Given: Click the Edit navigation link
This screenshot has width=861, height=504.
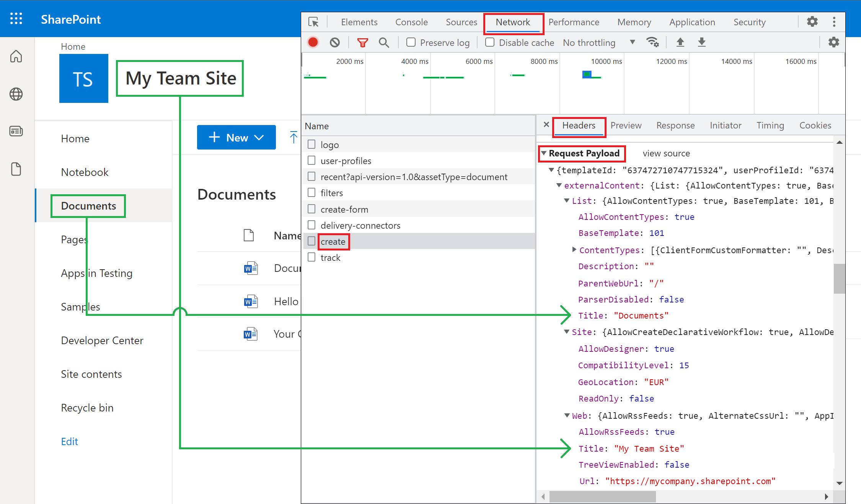Looking at the screenshot, I should coord(69,441).
